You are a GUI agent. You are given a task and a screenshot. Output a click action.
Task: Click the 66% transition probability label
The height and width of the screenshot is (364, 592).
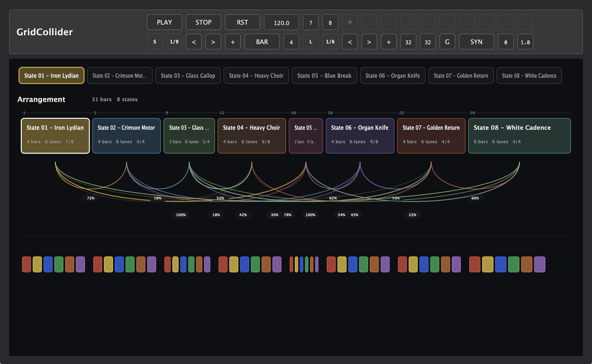click(x=475, y=198)
